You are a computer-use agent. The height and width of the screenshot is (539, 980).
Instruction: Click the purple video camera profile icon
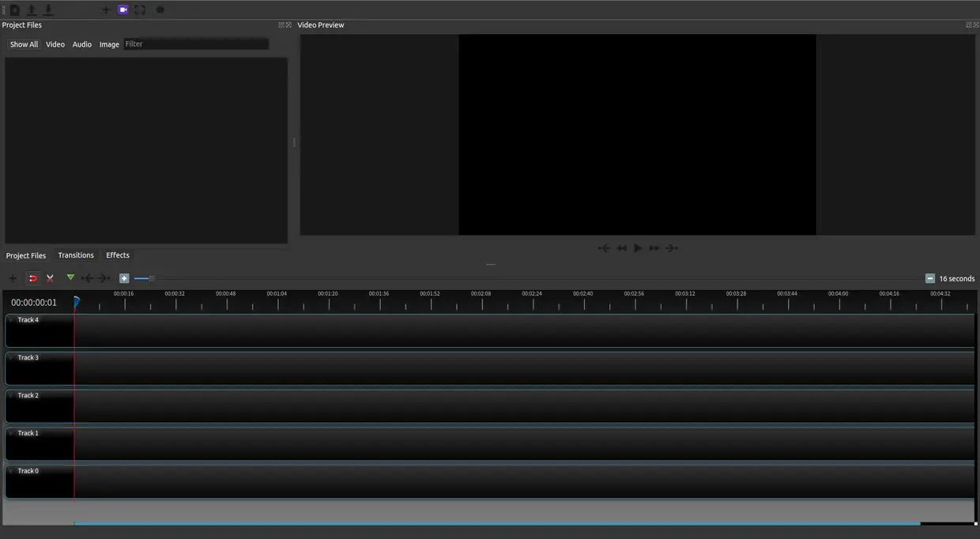point(122,9)
